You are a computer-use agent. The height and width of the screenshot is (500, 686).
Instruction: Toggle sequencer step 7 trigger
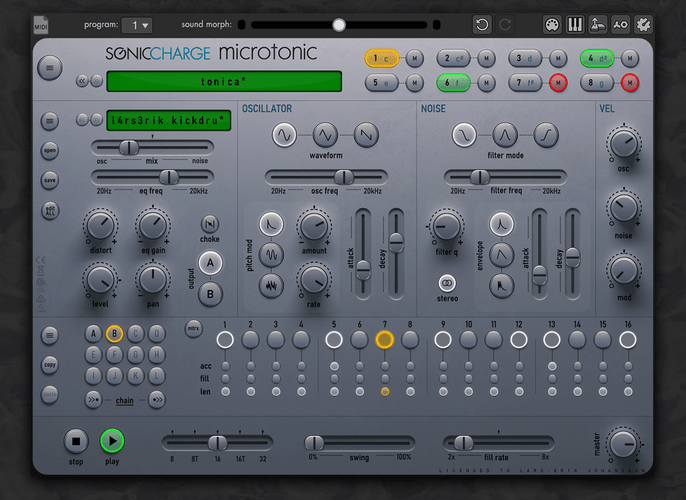point(385,340)
